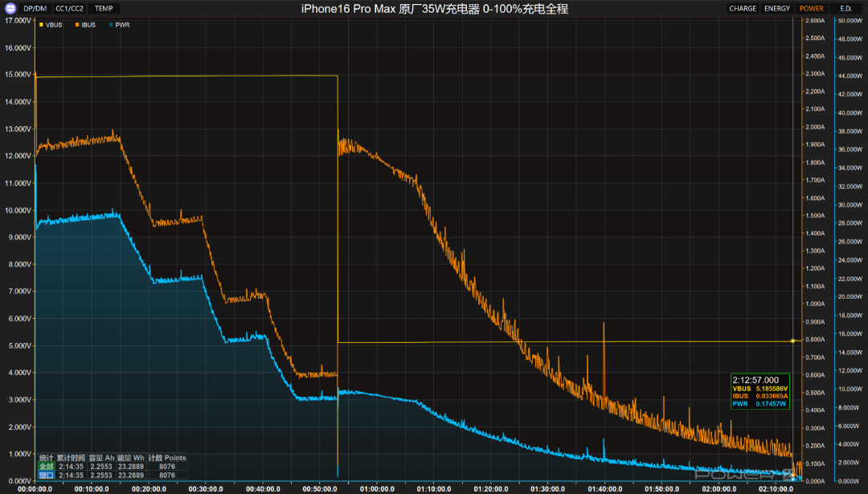868x494 pixels.
Task: Open the E.D. tab
Action: point(845,8)
